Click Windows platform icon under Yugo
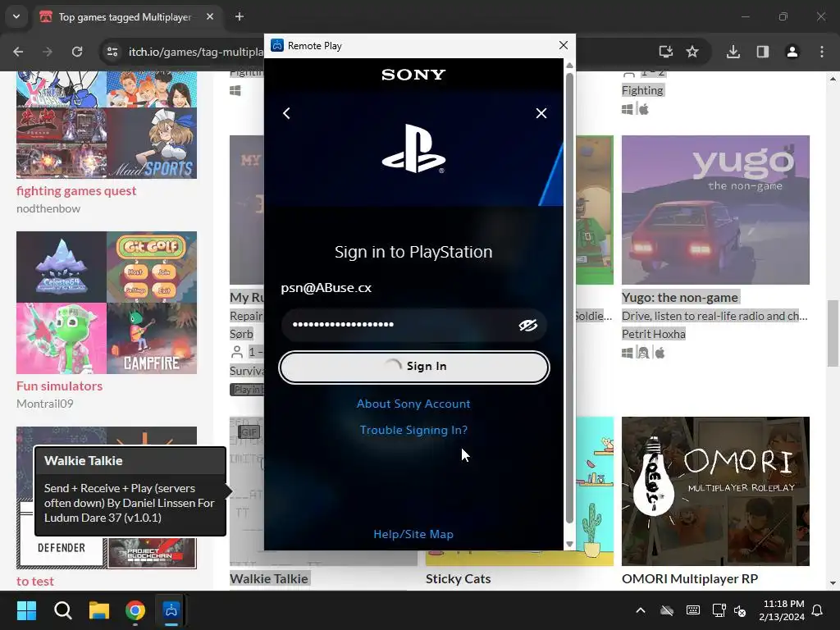840x630 pixels. pos(628,353)
